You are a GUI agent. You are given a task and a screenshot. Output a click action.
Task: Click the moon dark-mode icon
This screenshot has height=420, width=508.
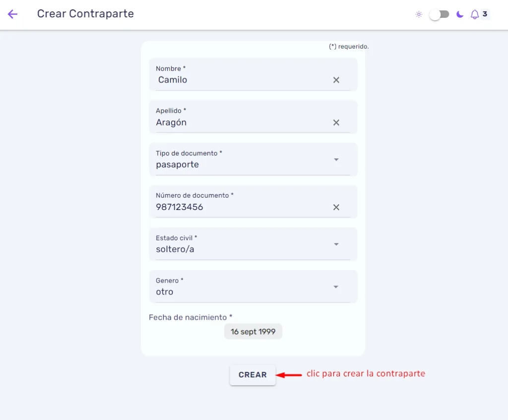460,14
